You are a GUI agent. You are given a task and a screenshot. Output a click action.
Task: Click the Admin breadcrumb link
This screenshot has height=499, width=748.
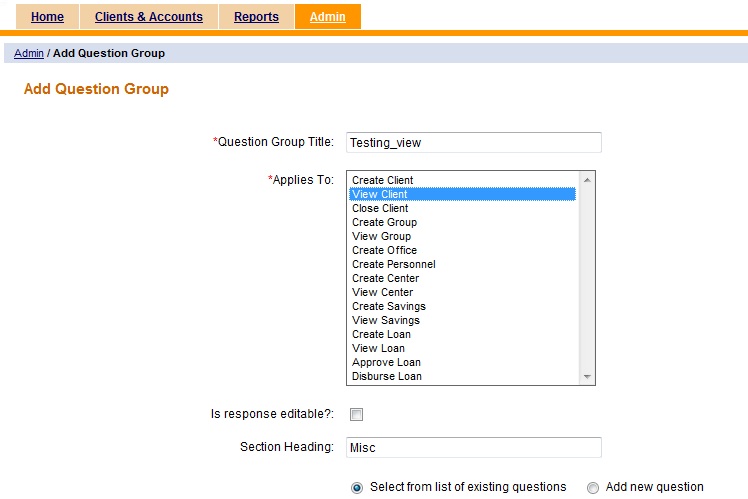pos(29,53)
